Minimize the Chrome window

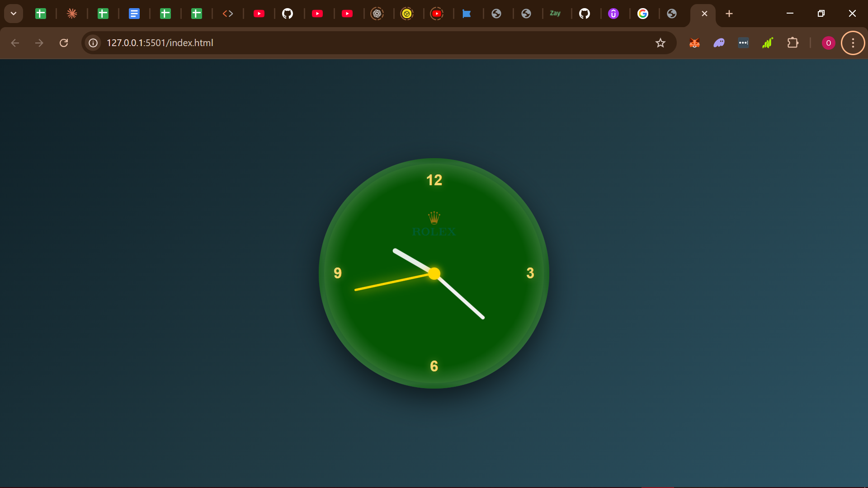790,14
